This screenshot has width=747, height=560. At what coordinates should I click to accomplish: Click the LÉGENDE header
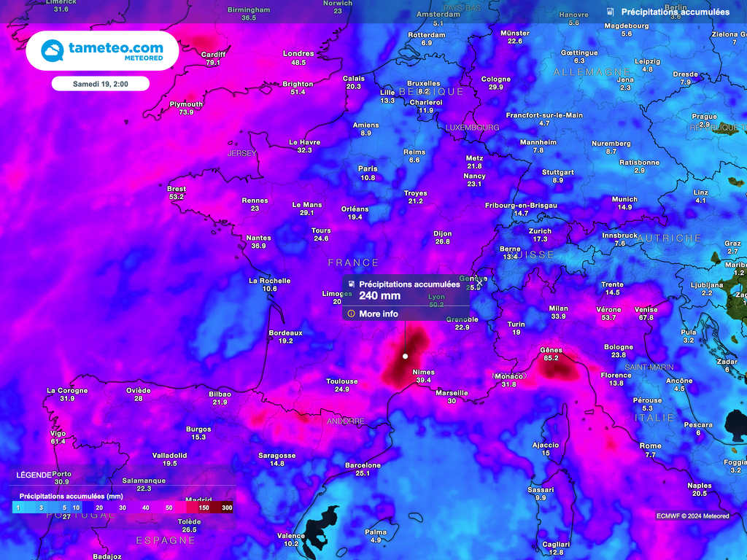click(35, 475)
